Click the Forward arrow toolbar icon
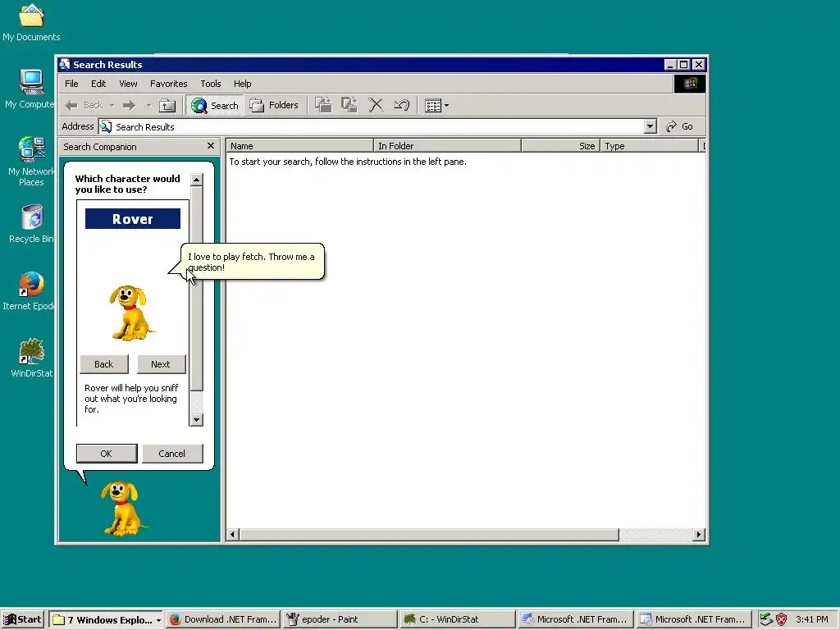 (129, 106)
